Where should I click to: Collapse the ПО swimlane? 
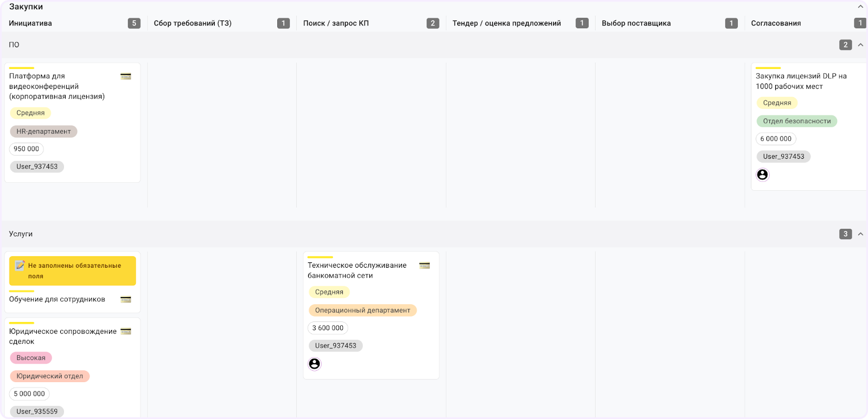[860, 45]
